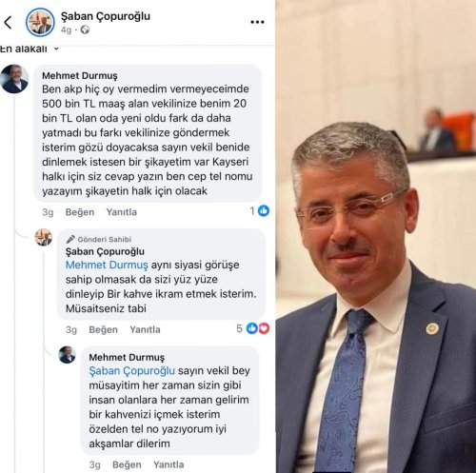View like reaction on Mehmet Durmuş's first comment
This screenshot has width=476, height=473.
point(264,210)
